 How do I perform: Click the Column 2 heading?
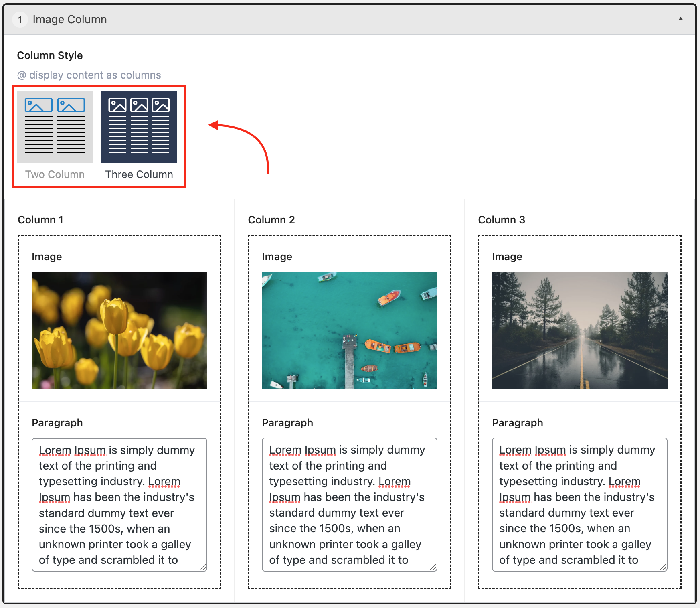[x=271, y=220]
